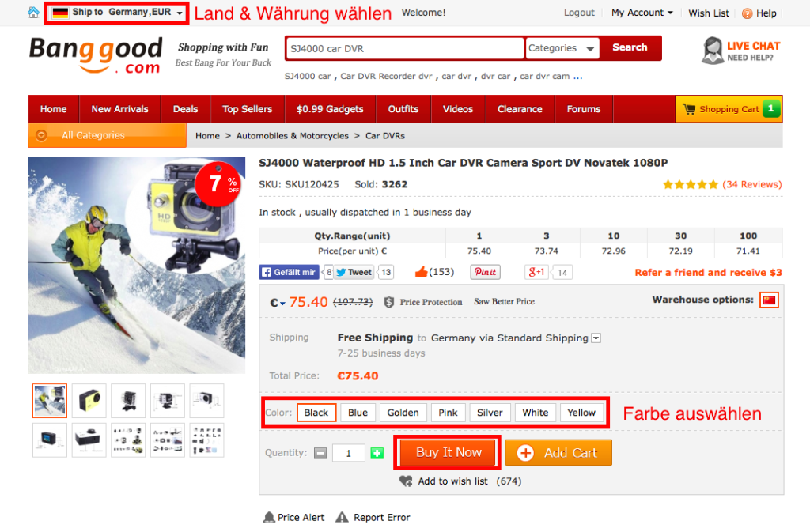Select the Yellow color option
810x532 pixels.
[x=581, y=413]
